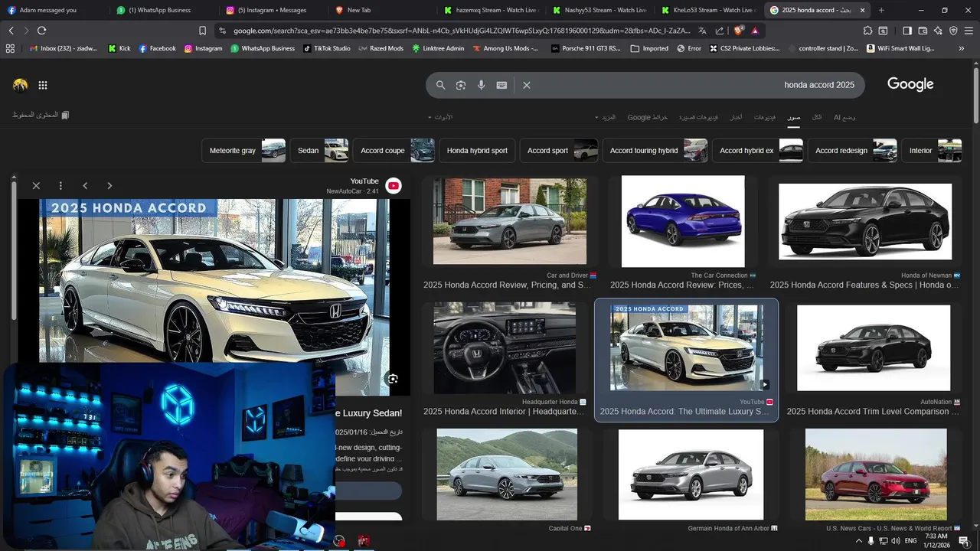The height and width of the screenshot is (551, 980).
Task: Apply the Accord touring hybrid filter chip
Action: (x=655, y=151)
